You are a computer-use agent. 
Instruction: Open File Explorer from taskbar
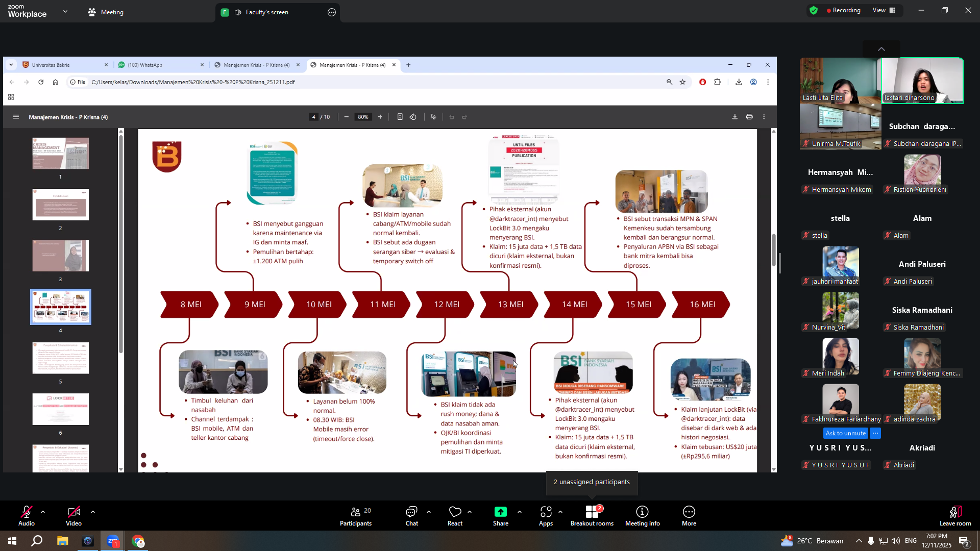(x=62, y=541)
